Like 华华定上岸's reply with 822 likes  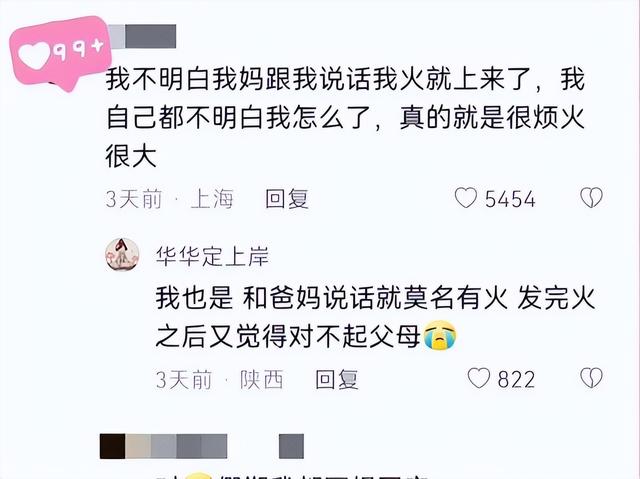(478, 378)
